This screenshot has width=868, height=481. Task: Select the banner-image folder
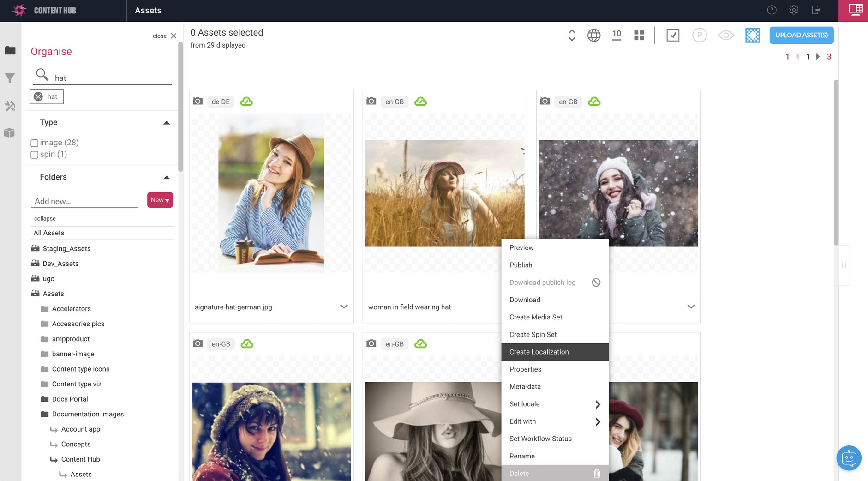(73, 354)
